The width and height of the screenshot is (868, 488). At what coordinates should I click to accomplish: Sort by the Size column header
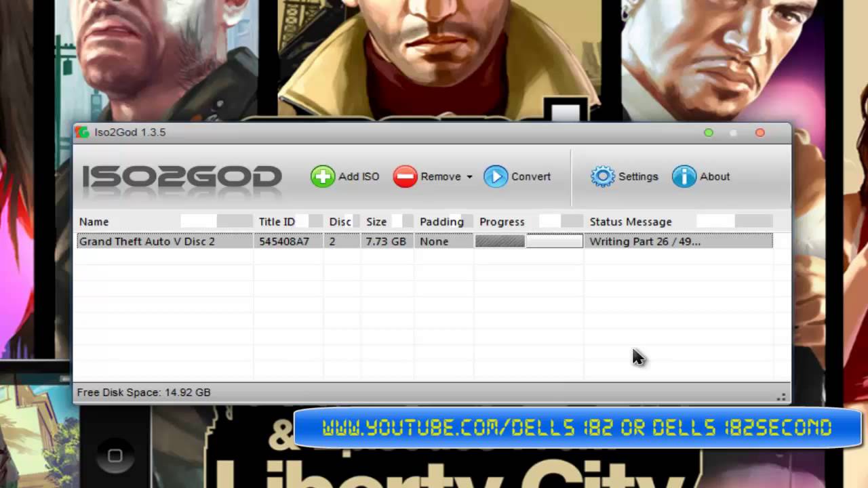click(x=388, y=222)
